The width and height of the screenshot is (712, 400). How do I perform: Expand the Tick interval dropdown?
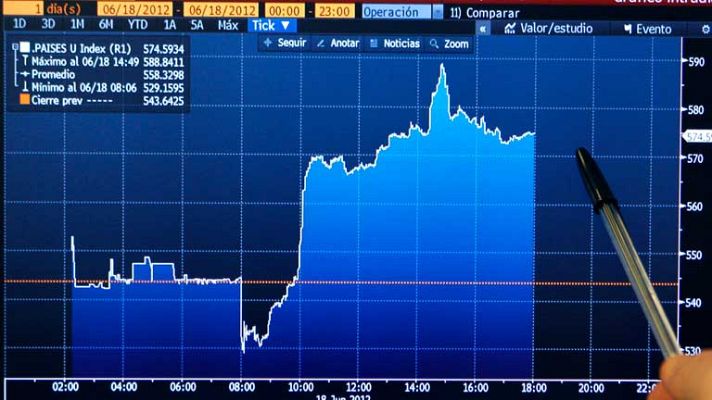[272, 24]
